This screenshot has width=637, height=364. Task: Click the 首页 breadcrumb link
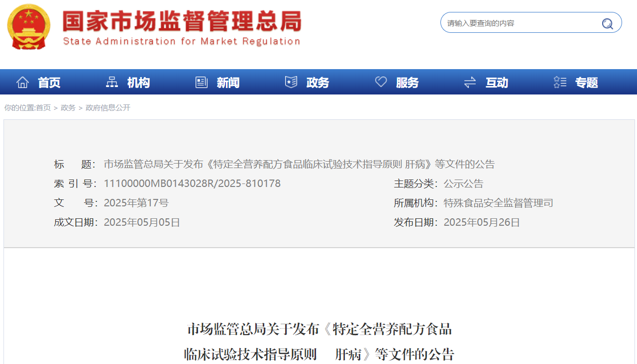(x=43, y=108)
